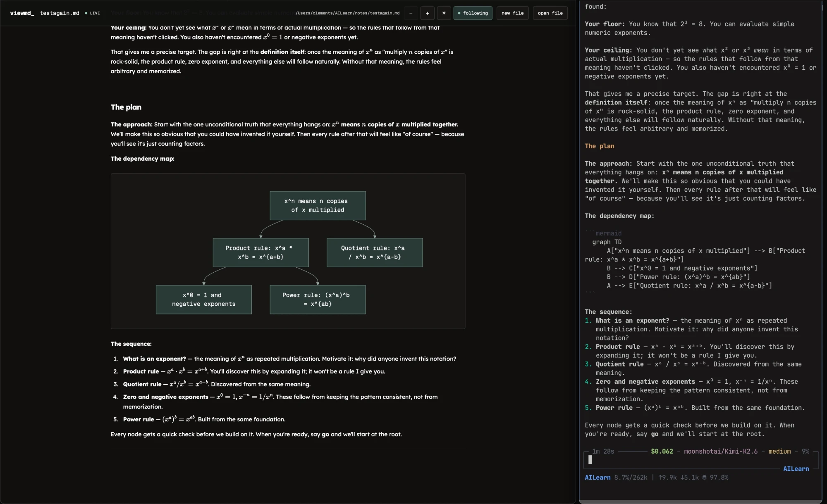This screenshot has height=504, width=827.
Task: Click The plan heading in preview
Action: click(126, 107)
